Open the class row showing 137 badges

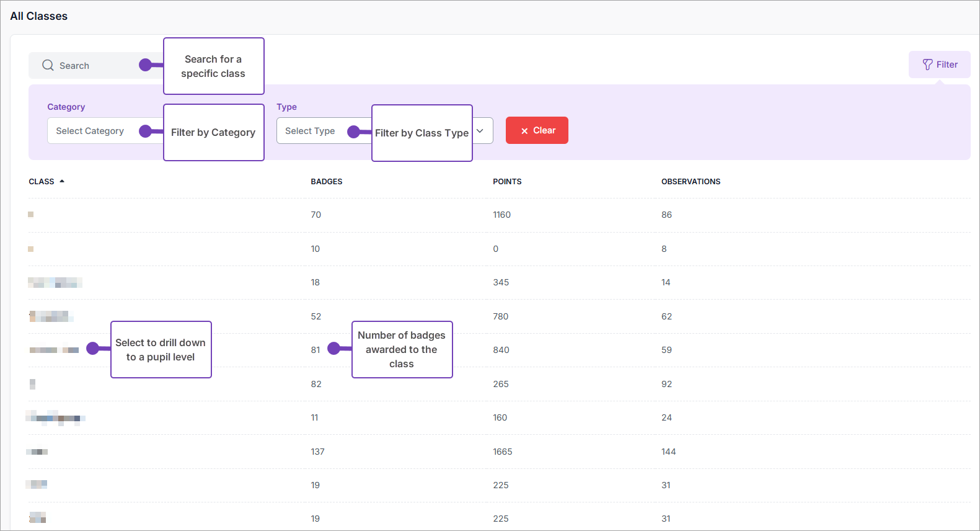point(37,452)
